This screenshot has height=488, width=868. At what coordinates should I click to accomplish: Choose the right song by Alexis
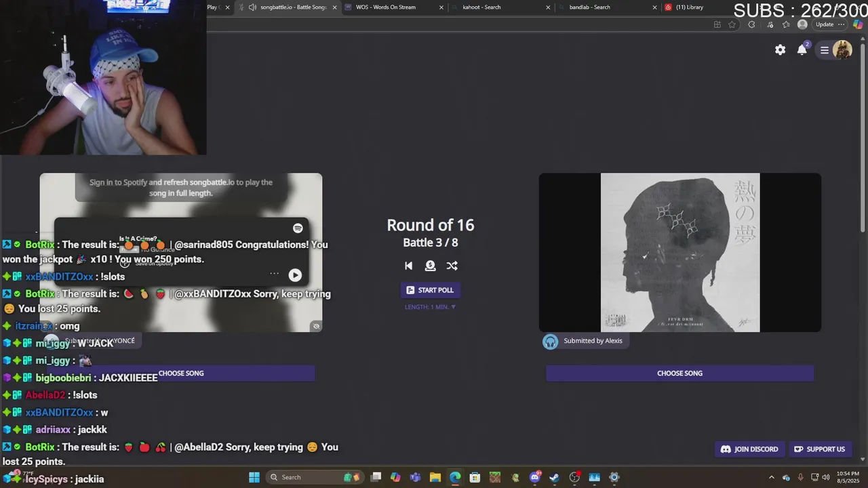[679, 373]
